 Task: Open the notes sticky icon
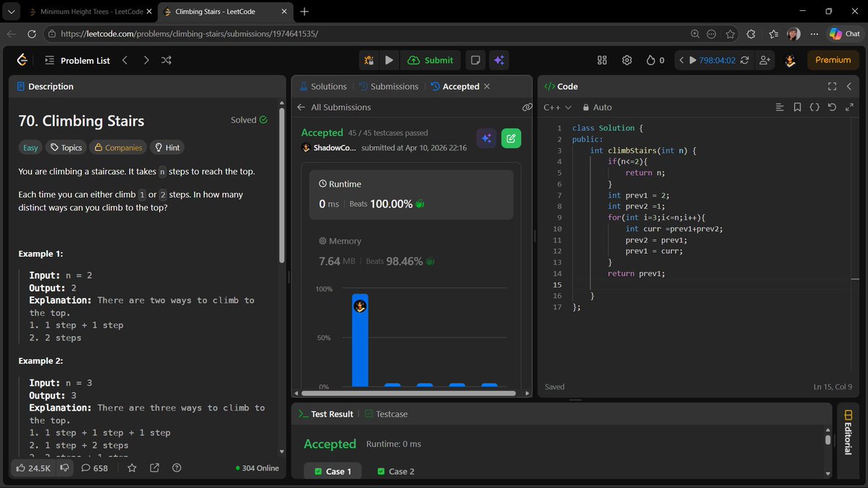pos(475,60)
